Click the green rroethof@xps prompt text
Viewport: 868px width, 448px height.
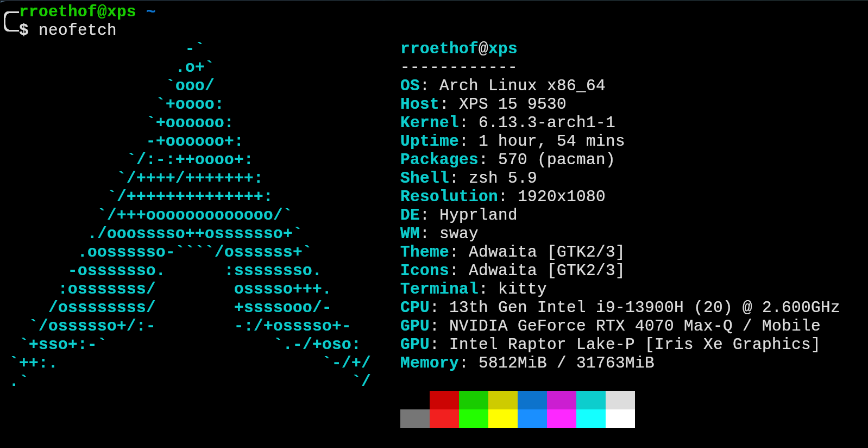coord(78,11)
